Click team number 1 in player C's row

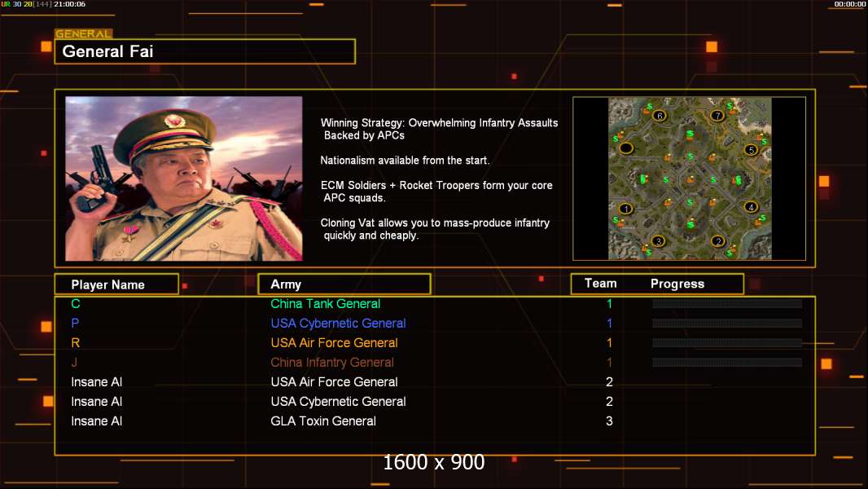click(x=609, y=303)
